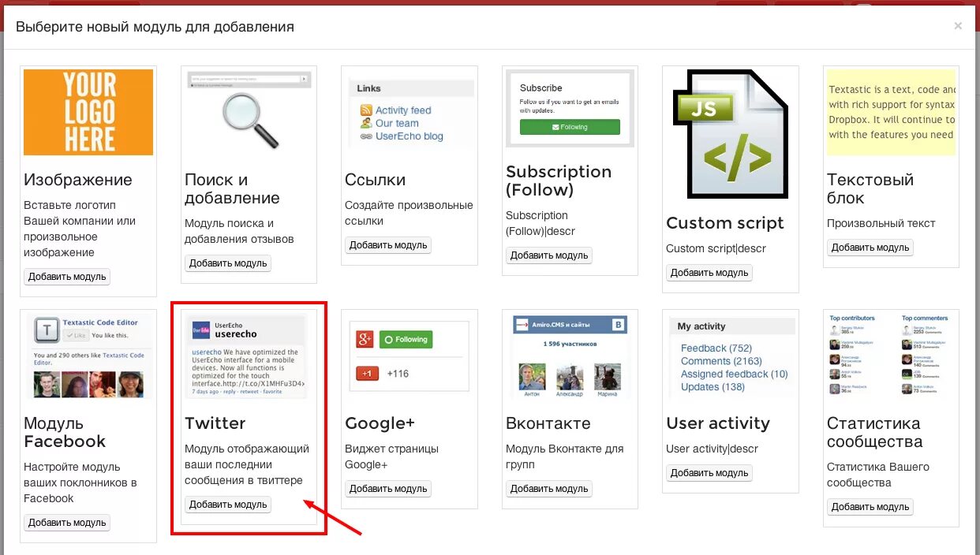The height and width of the screenshot is (555, 980).
Task: Click Comments (2163) in My activity preview
Action: pyautogui.click(x=721, y=361)
